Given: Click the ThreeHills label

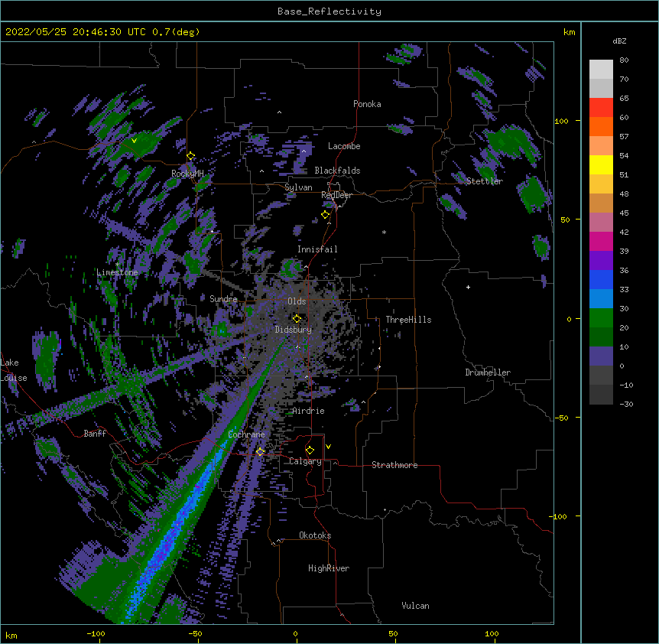Looking at the screenshot, I should pyautogui.click(x=408, y=320).
